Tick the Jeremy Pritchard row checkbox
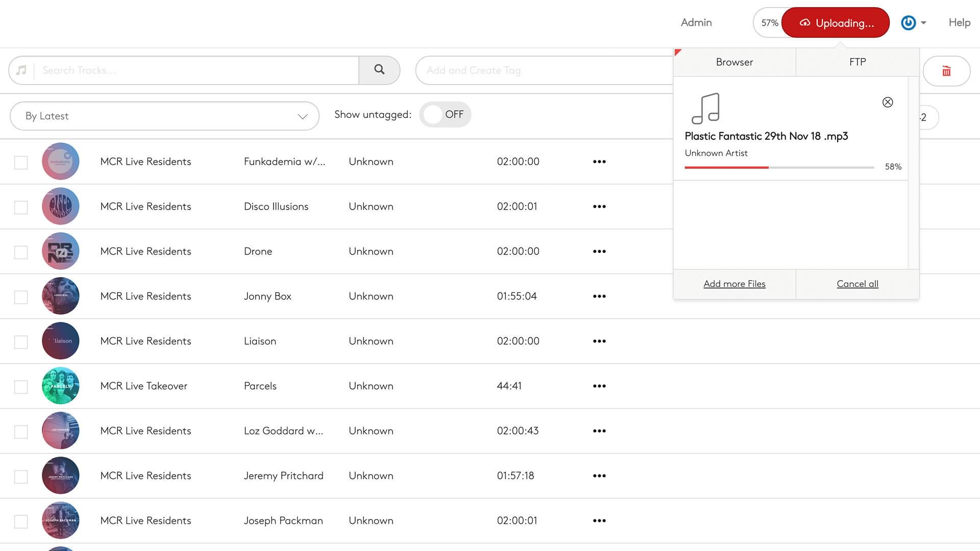The image size is (980, 551). (21, 477)
